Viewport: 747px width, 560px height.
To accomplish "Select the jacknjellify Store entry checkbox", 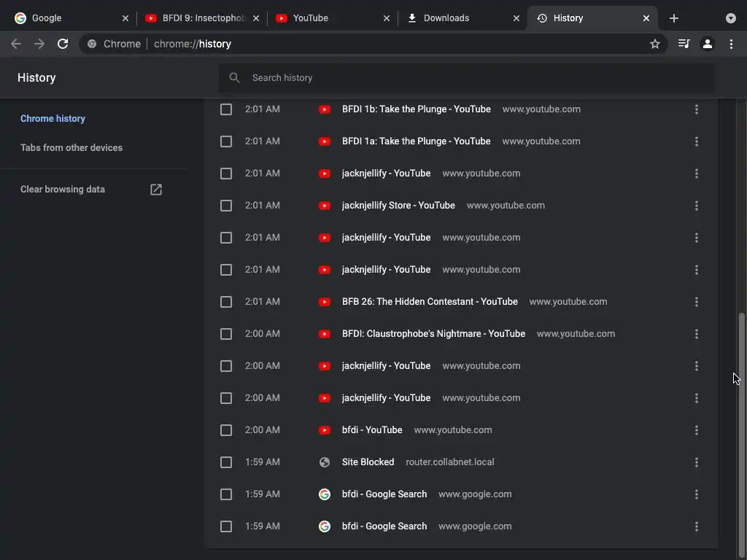I will [226, 205].
